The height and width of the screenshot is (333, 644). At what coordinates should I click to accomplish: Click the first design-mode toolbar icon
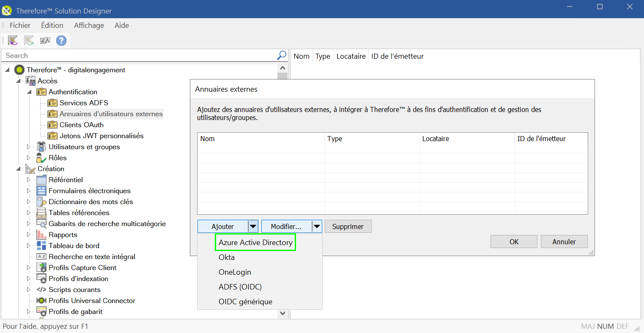coord(12,40)
